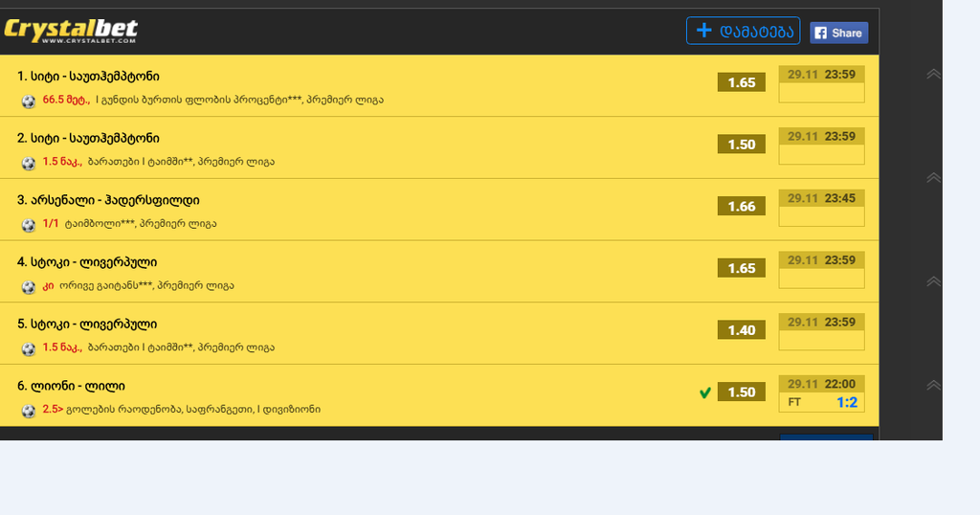The width and height of the screenshot is (980, 515).
Task: Click odds 1.65 in row 4
Action: [x=742, y=268]
